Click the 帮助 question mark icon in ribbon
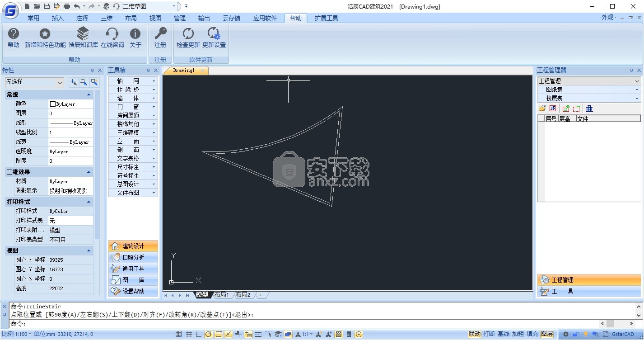This screenshot has height=340, width=644. pyautogui.click(x=14, y=38)
